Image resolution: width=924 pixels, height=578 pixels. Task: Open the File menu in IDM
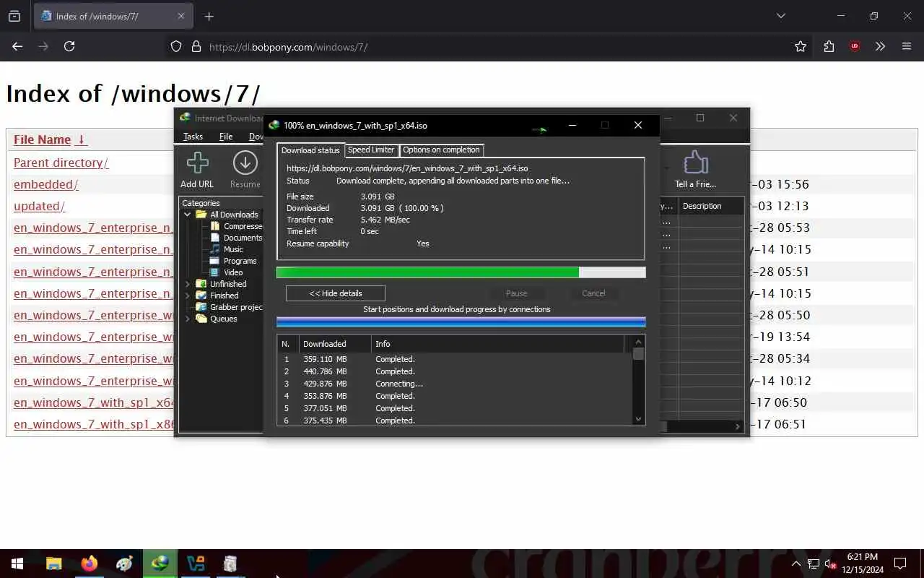[226, 137]
